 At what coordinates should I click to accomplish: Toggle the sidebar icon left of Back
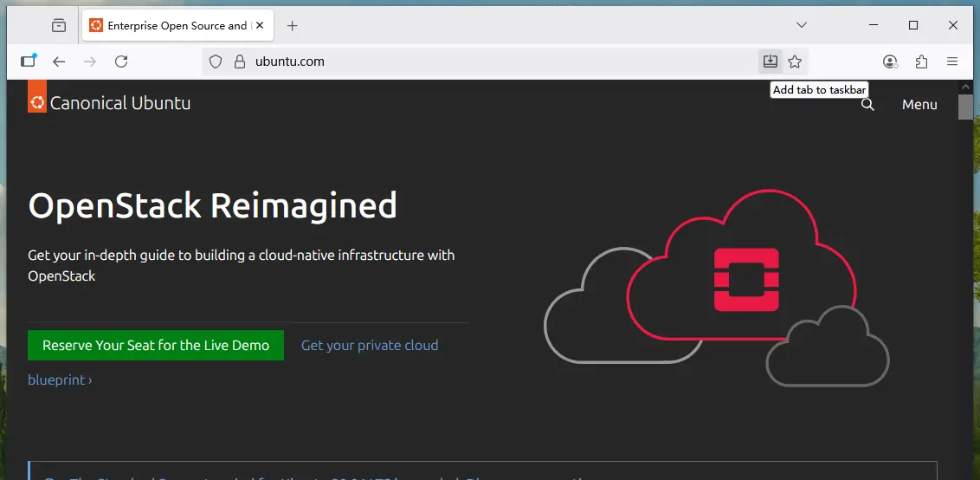28,61
